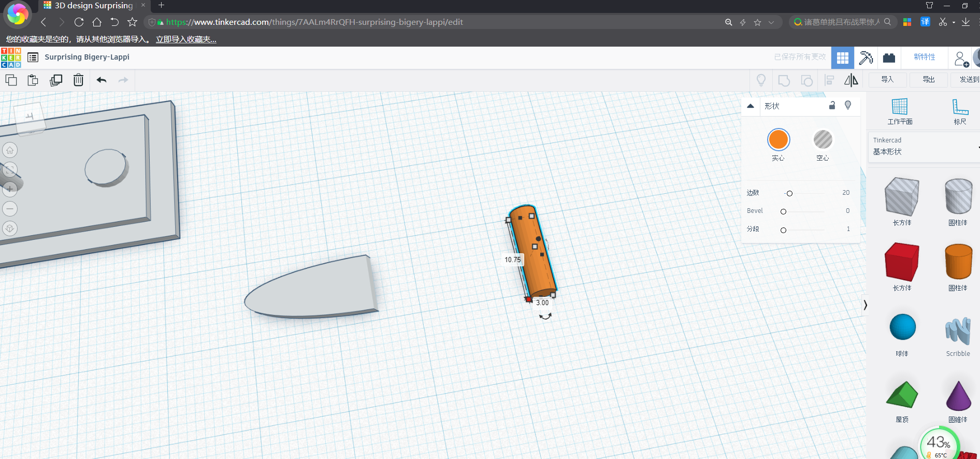Open the Tinkercad 基本形状 shape library dropdown
The image size is (980, 459).
924,147
